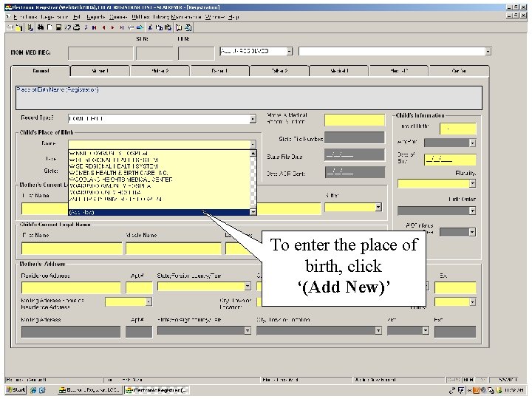Select active Electronic Registrar taskbar button
The height and width of the screenshot is (399, 532).
point(156,390)
